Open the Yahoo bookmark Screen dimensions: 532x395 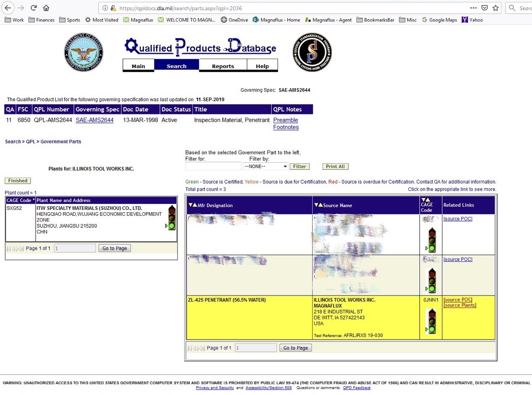[x=472, y=20]
